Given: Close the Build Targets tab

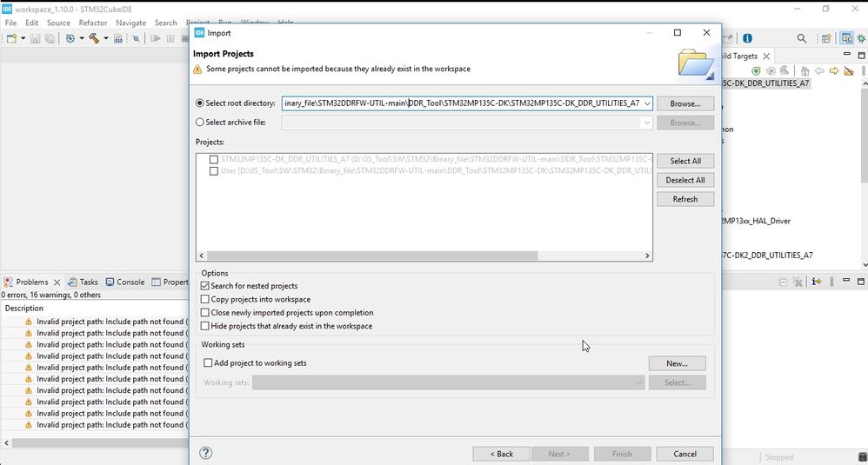Looking at the screenshot, I should (766, 56).
